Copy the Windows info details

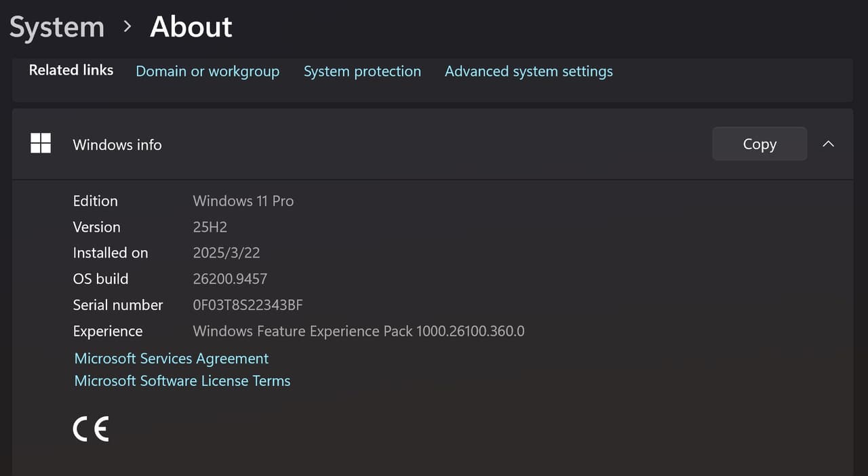759,144
